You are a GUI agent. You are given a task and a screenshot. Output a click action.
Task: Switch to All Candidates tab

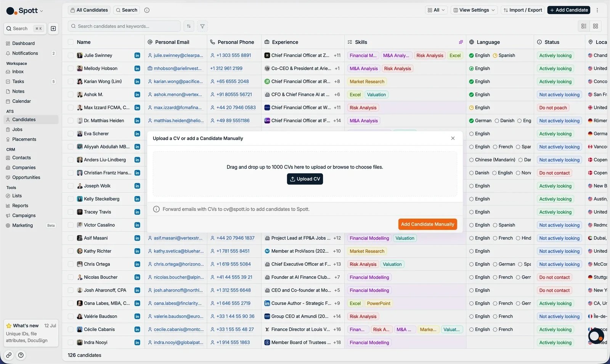tap(89, 10)
